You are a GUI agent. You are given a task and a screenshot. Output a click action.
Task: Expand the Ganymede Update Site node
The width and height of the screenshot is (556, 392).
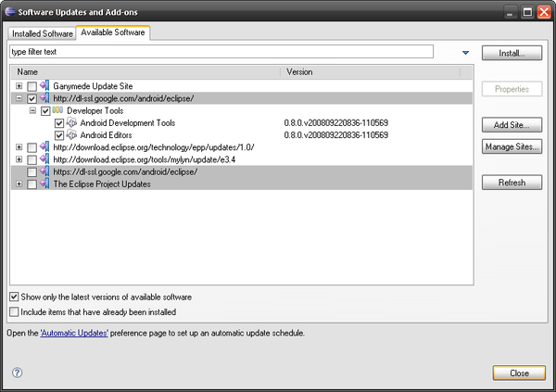point(19,86)
